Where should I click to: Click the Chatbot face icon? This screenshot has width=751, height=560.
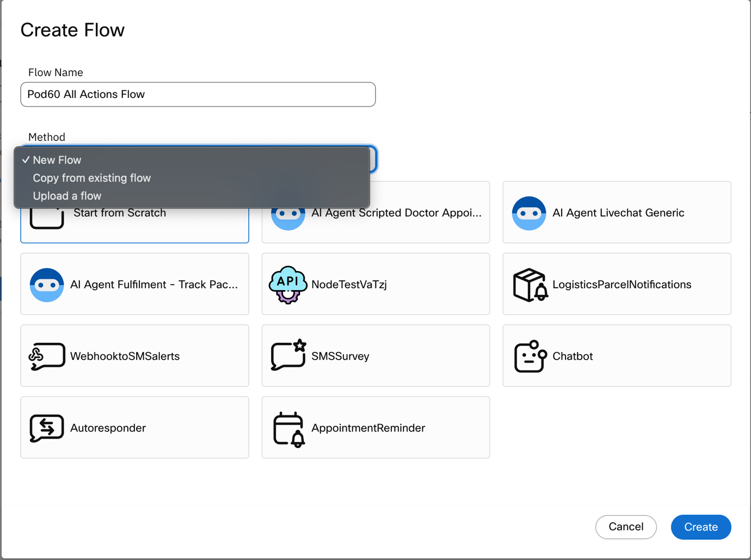pos(530,356)
